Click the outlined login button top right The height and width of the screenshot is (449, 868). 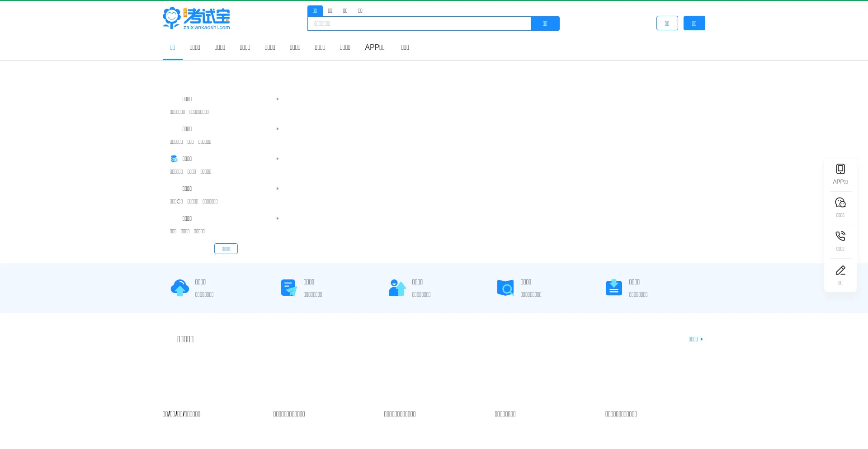coord(667,23)
